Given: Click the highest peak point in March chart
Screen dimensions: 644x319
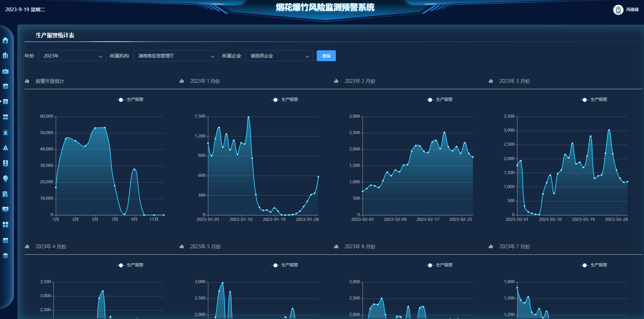Looking at the screenshot, I should pyautogui.click(x=609, y=130).
